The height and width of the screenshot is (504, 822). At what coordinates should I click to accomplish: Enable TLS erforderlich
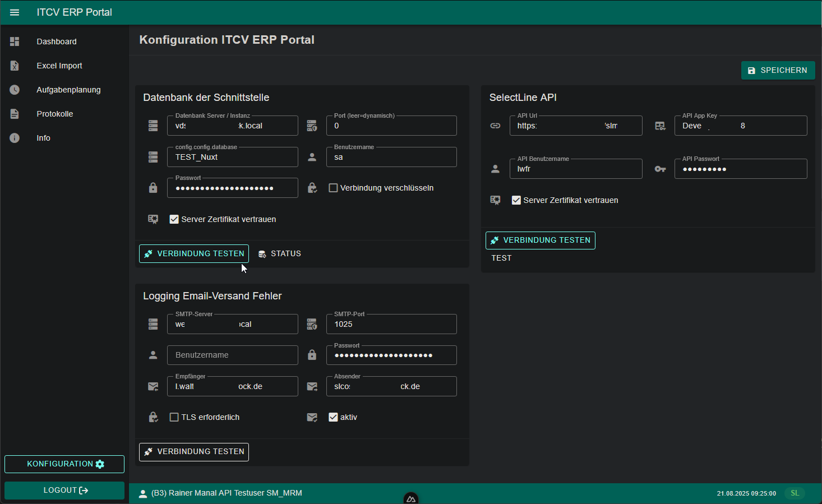coord(174,417)
